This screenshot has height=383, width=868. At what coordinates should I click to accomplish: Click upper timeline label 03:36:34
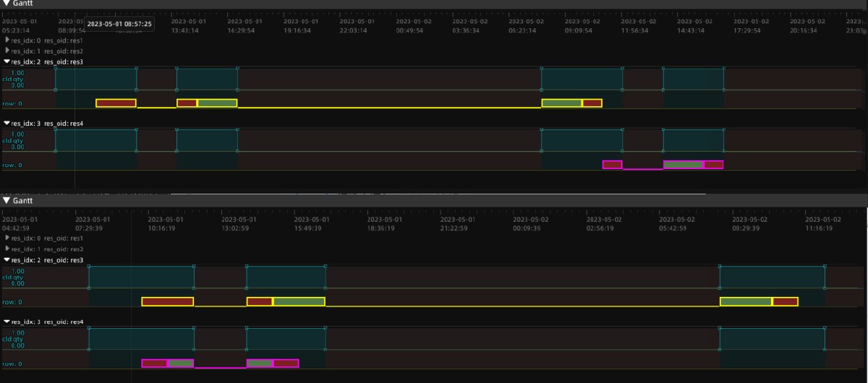[x=467, y=31]
